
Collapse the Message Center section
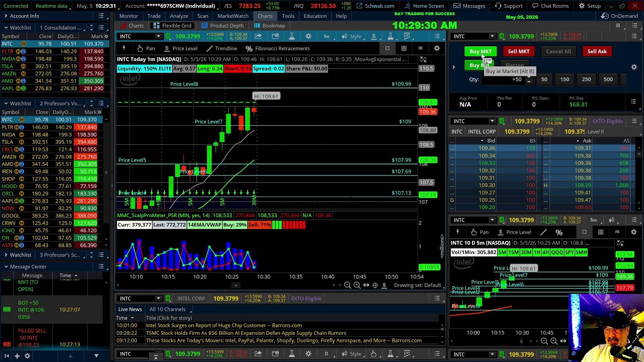tap(6, 266)
